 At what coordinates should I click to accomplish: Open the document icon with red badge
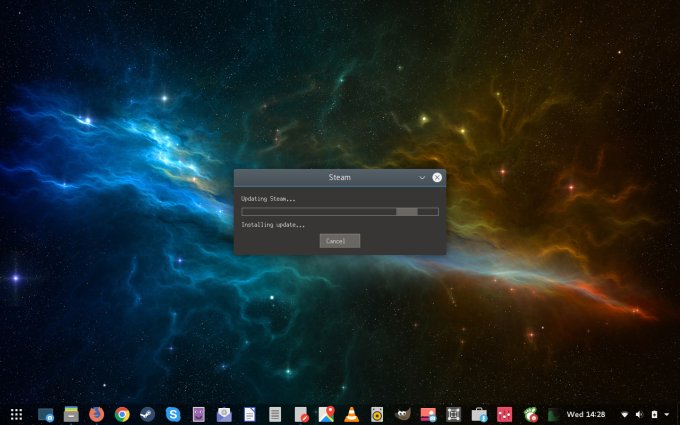(301, 415)
